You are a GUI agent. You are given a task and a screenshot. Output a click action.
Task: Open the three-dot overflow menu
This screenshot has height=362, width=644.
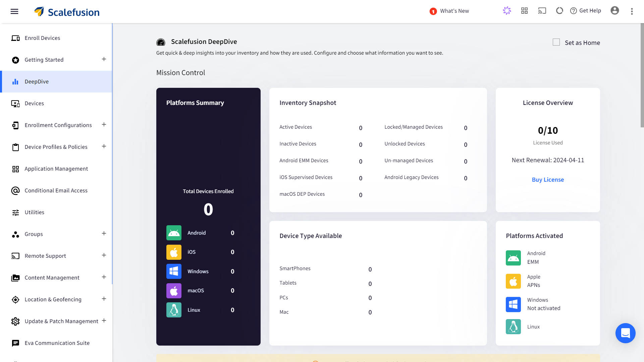click(632, 11)
